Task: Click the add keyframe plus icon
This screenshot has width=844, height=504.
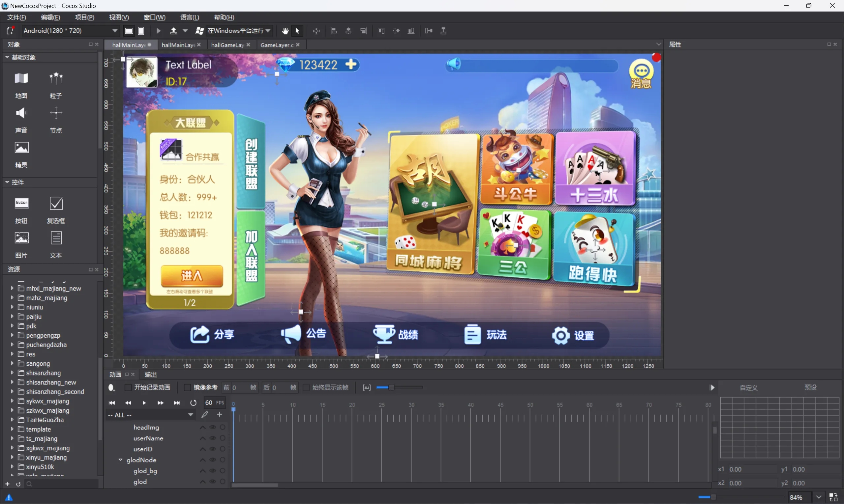Action: click(220, 414)
